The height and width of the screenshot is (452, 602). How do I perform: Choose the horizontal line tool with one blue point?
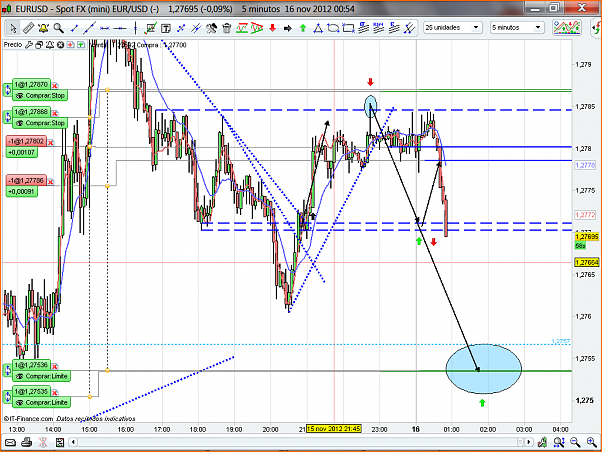(x=120, y=28)
